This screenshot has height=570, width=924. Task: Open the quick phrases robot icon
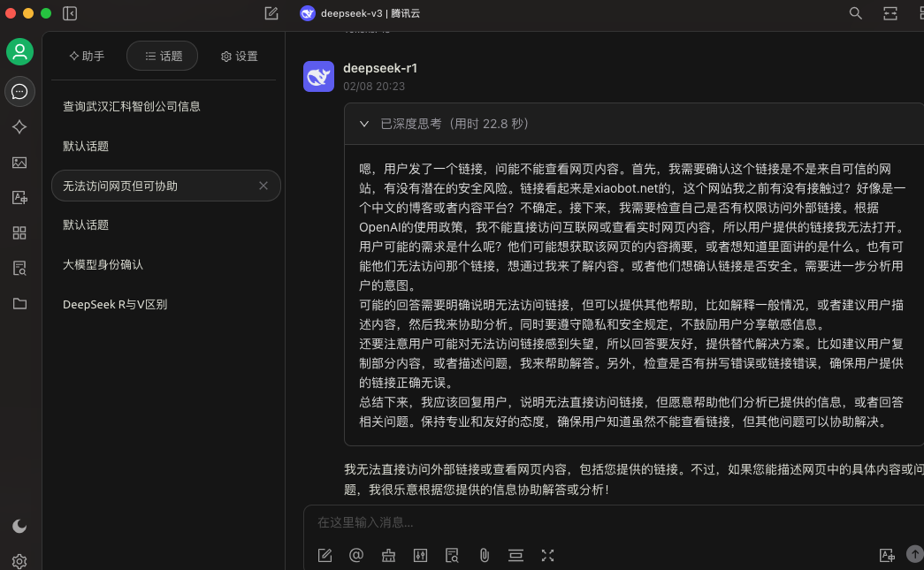(x=388, y=555)
